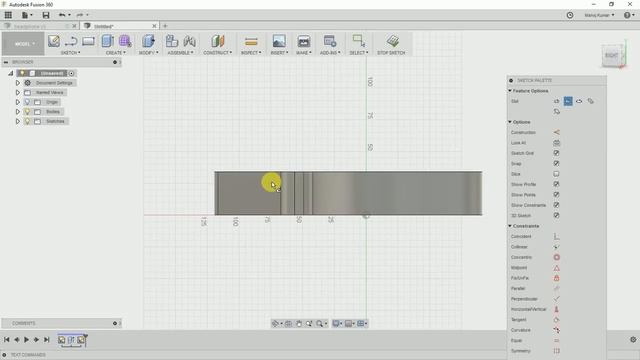This screenshot has height=360, width=640.
Task: Click the Create body icon in toolbar
Action: (x=107, y=41)
